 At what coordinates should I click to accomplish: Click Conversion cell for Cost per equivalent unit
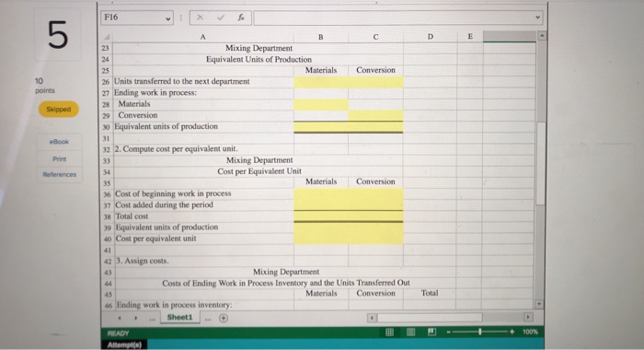[375, 239]
